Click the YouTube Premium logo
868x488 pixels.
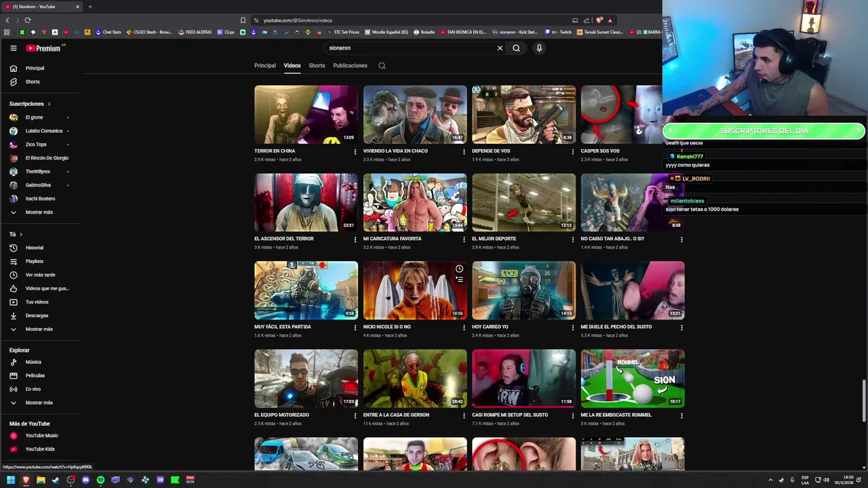(45, 48)
